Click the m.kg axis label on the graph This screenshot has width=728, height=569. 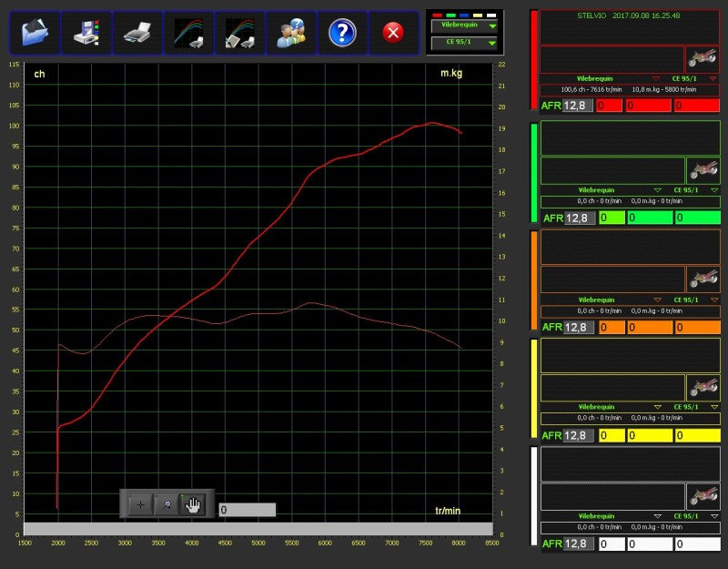(451, 73)
